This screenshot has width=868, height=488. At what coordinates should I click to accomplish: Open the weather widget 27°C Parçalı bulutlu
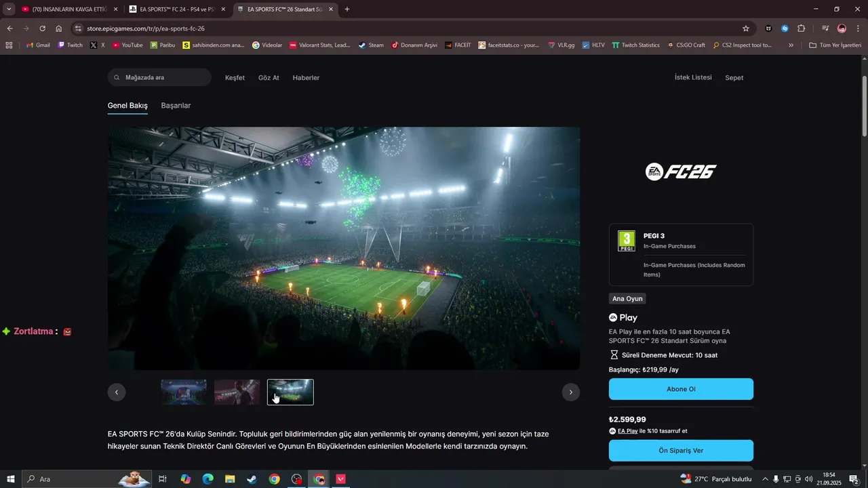coord(716,479)
